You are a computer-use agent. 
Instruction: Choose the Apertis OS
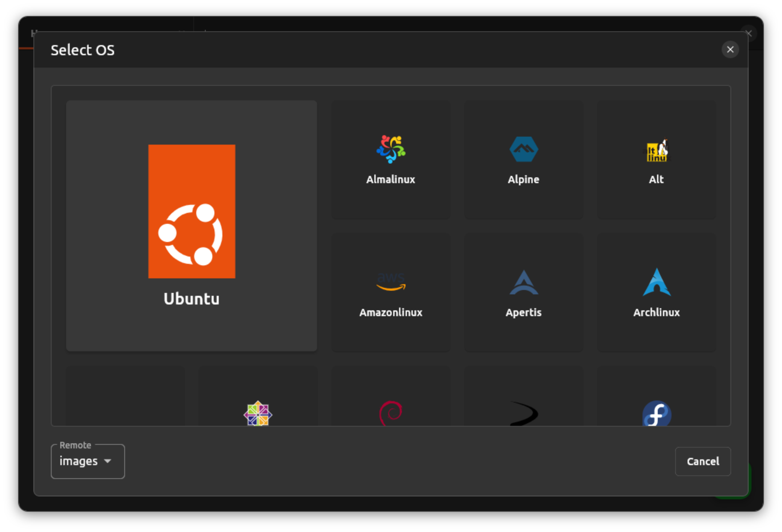point(523,292)
